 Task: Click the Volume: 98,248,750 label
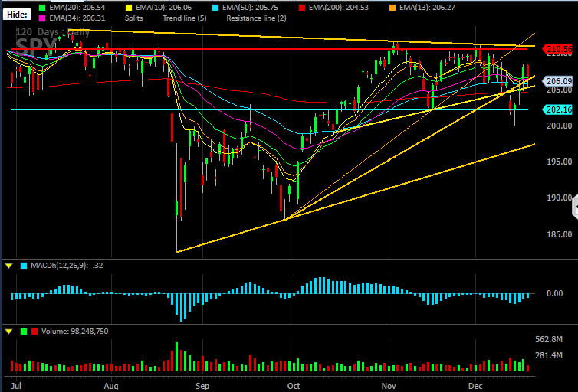[x=75, y=332]
